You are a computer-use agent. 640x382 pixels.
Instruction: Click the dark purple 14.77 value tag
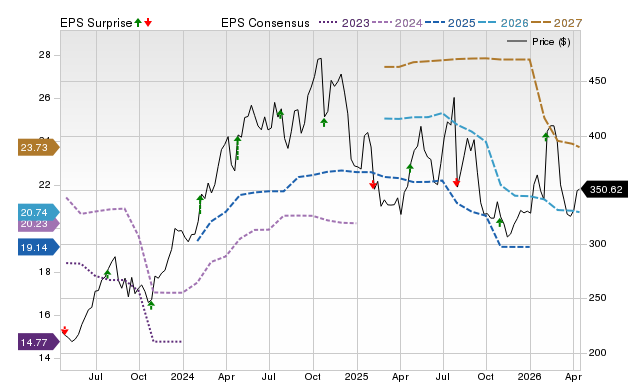point(38,342)
